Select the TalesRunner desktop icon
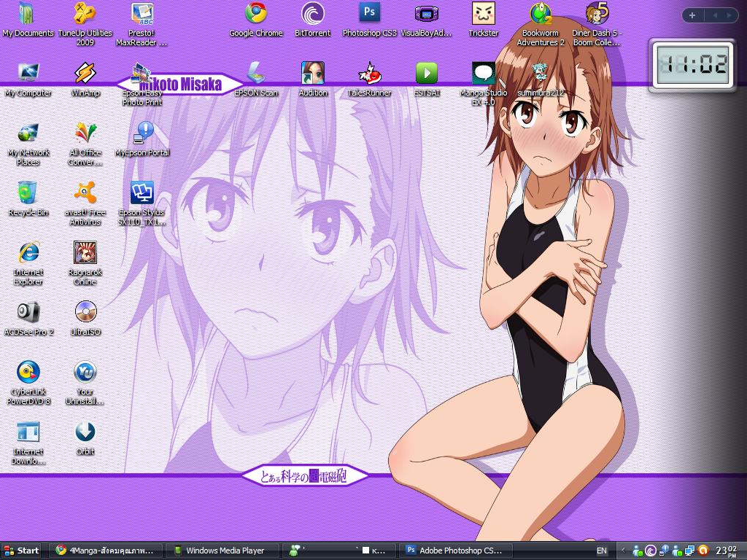The width and height of the screenshot is (747, 560). 370,80
